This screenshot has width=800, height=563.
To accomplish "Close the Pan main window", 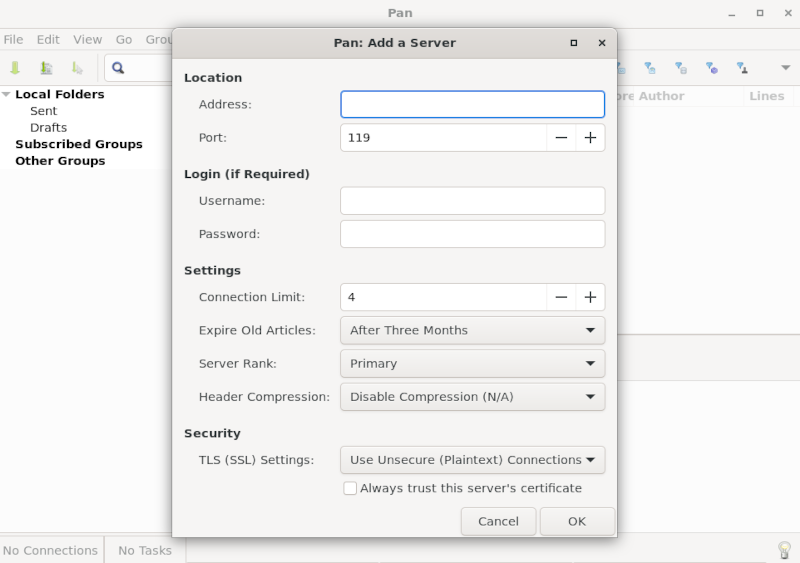I will pyautogui.click(x=788, y=13).
